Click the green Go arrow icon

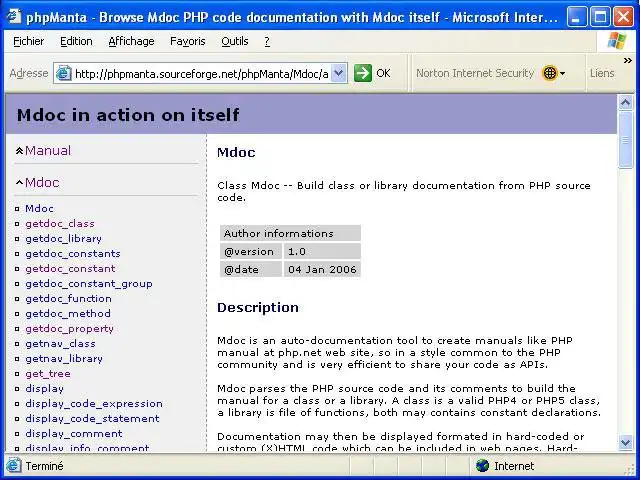(x=362, y=73)
